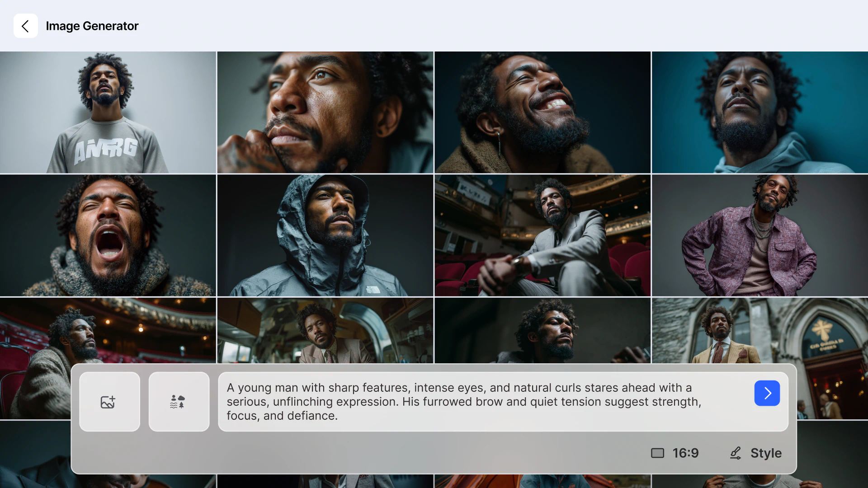868x488 pixels.
Task: Open the 16:9 aspect ratio selector
Action: click(x=675, y=453)
